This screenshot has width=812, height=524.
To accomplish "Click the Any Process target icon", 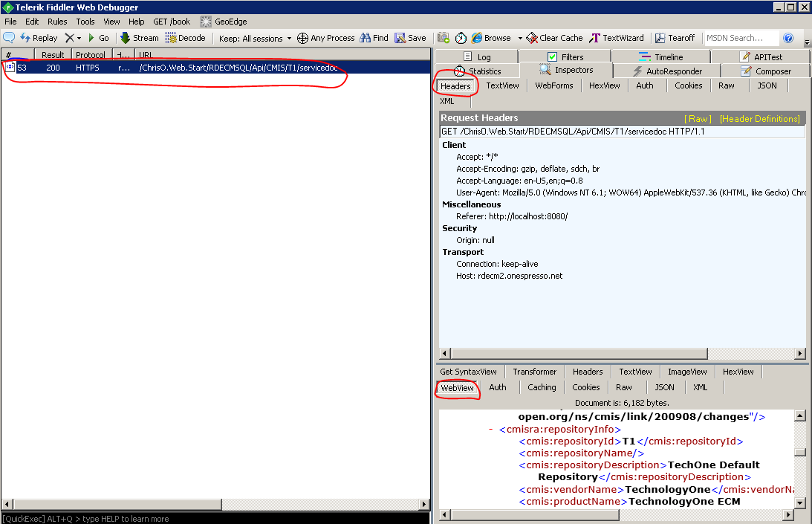I will coord(302,39).
